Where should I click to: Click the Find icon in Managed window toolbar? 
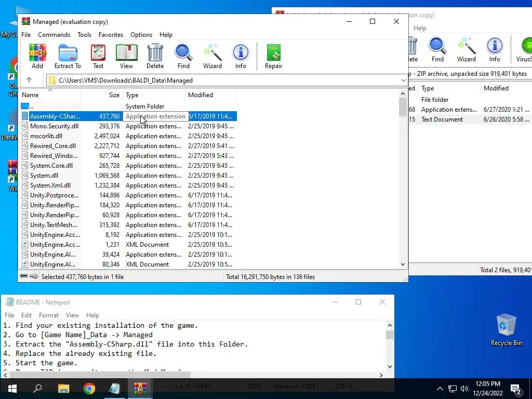183,56
